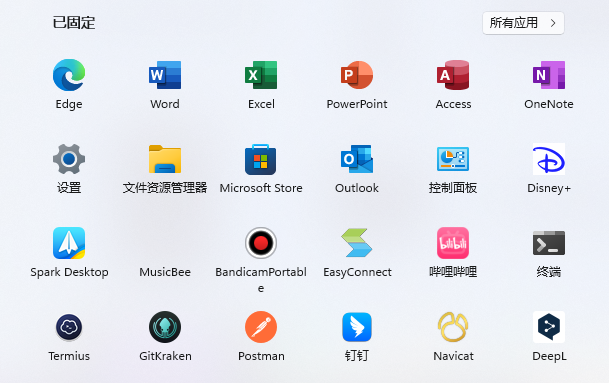This screenshot has width=609, height=383.
Task: Launch Word from pinned apps
Action: (x=165, y=75)
